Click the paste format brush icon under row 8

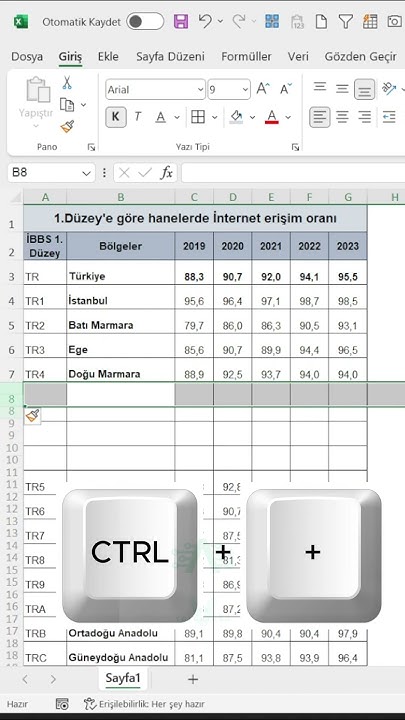tap(32, 416)
